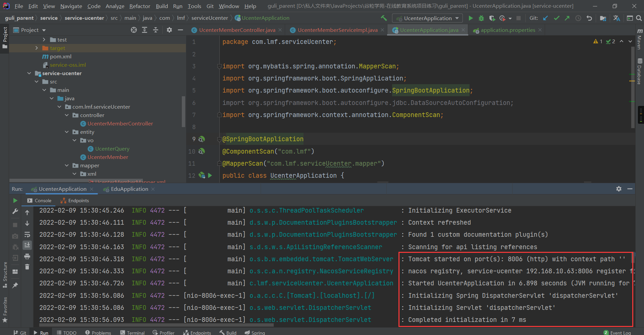This screenshot has width=644, height=335.
Task: Pin the Run tab with pin icon
Action: click(15, 285)
